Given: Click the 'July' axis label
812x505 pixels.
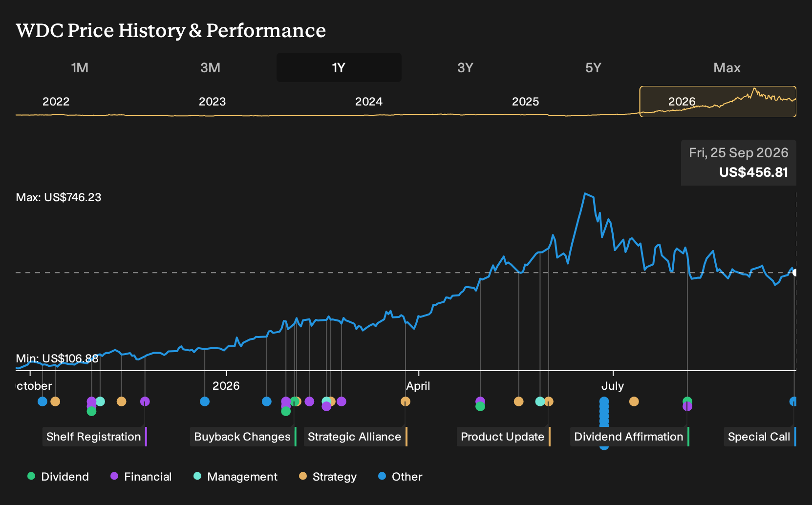Looking at the screenshot, I should tap(613, 386).
